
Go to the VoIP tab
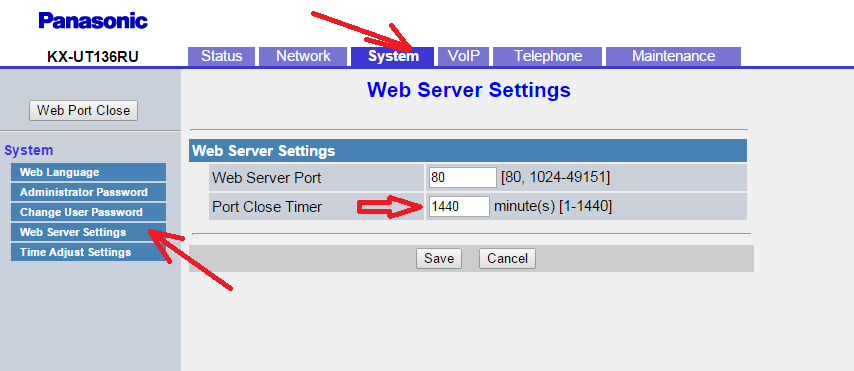point(463,56)
